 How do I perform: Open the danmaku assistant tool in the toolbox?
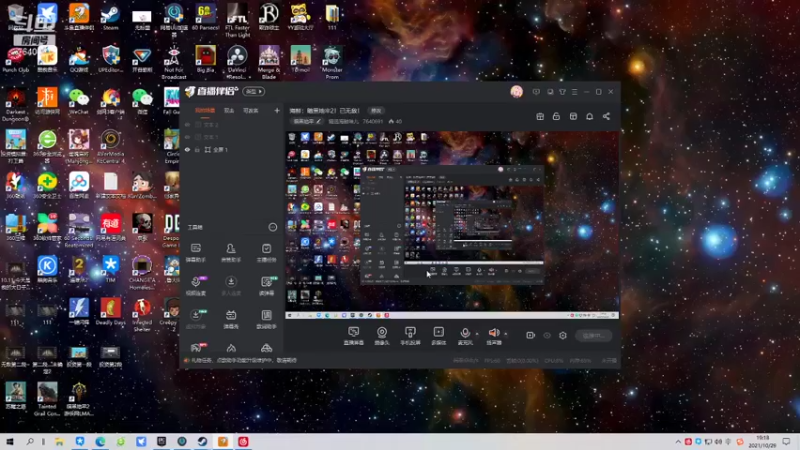[x=195, y=253]
